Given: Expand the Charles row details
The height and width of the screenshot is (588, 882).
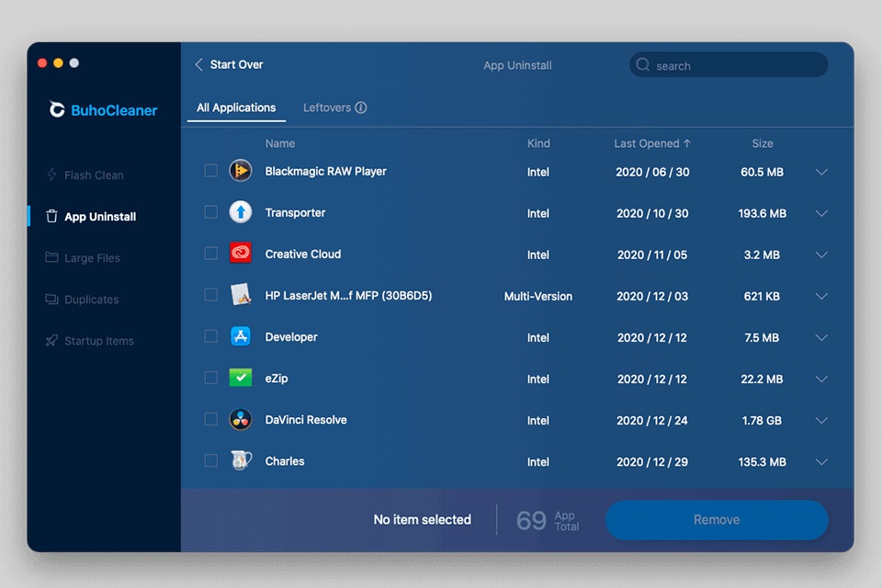Looking at the screenshot, I should coord(821,461).
